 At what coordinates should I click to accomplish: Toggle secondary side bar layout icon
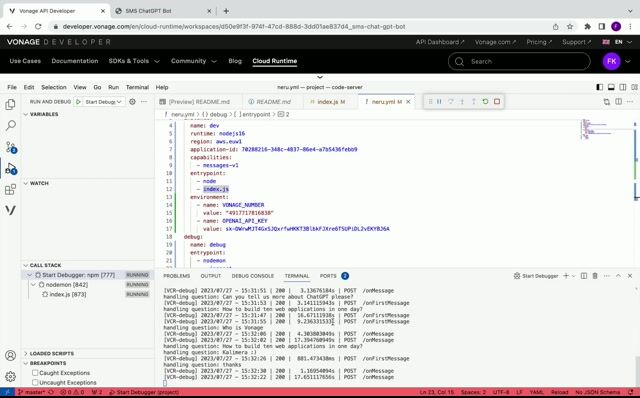tap(622, 87)
